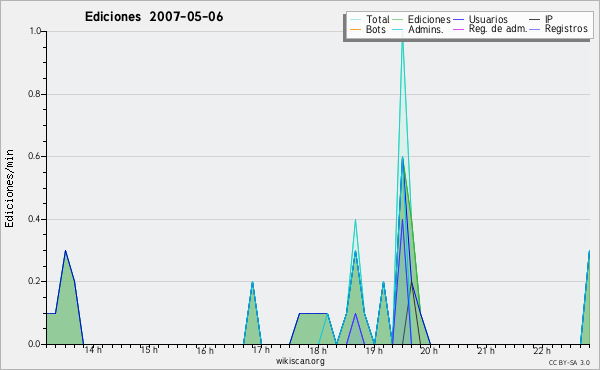The width and height of the screenshot is (600, 370).
Task: Click the 20 h axis label
Action: (429, 351)
